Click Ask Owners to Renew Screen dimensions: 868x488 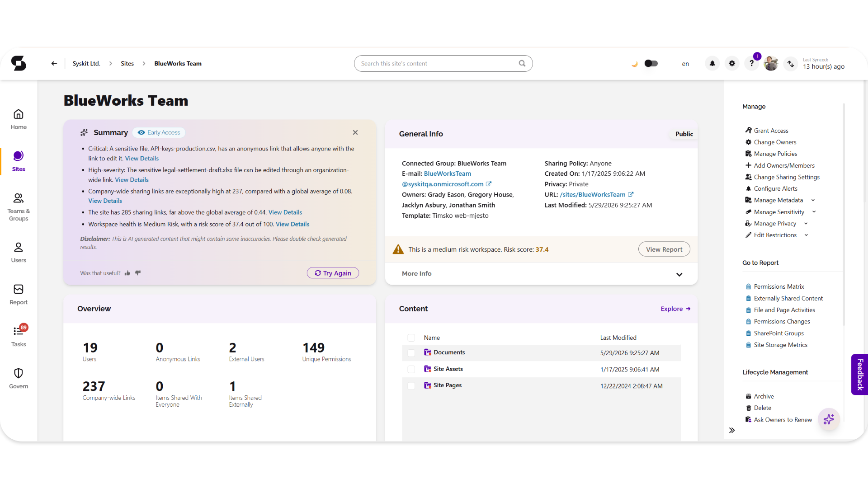pyautogui.click(x=778, y=420)
